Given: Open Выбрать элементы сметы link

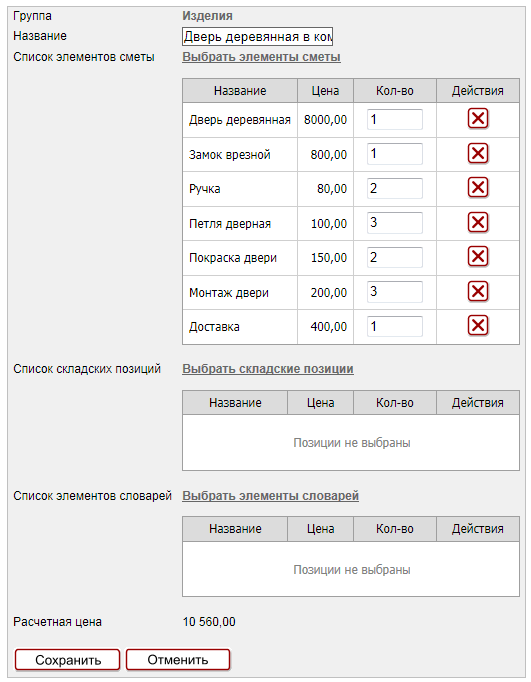Looking at the screenshot, I should pos(261,57).
